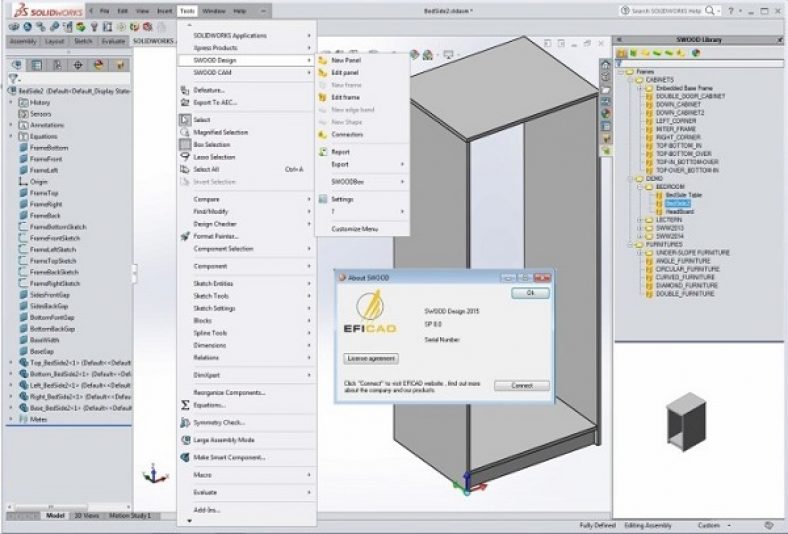The height and width of the screenshot is (534, 788).
Task: Open the ConfigurationManager tab icon
Action: click(57, 65)
